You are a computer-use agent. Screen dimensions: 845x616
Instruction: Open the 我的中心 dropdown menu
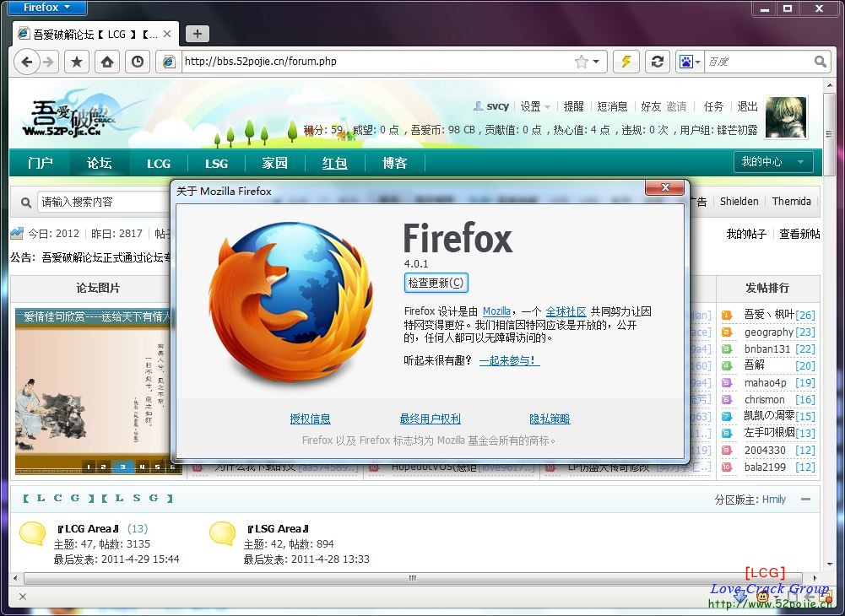click(x=773, y=162)
